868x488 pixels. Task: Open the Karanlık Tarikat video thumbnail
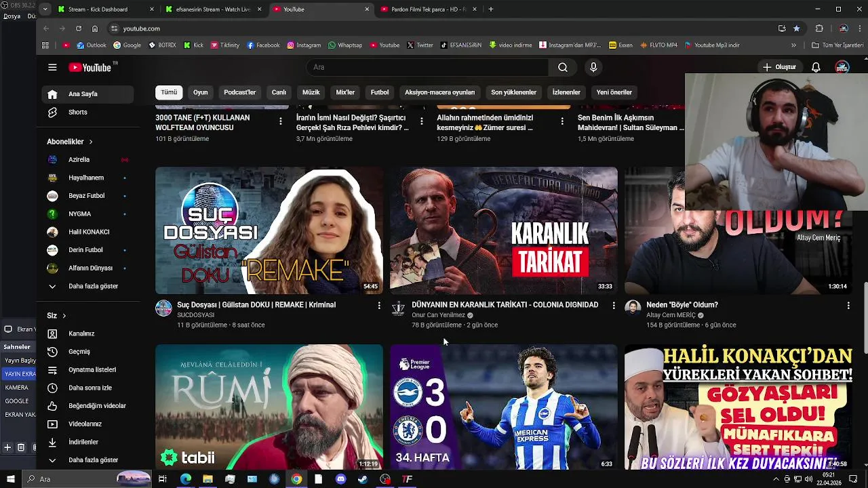(504, 230)
